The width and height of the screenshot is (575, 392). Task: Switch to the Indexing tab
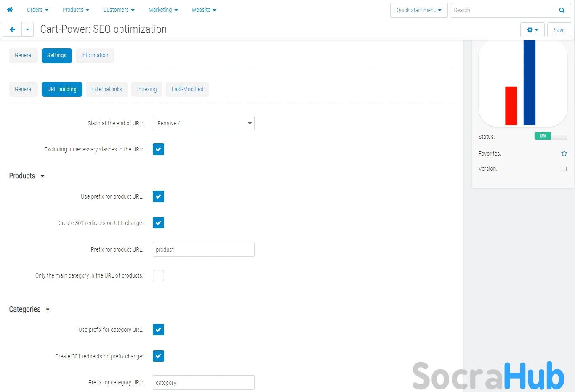pos(146,89)
